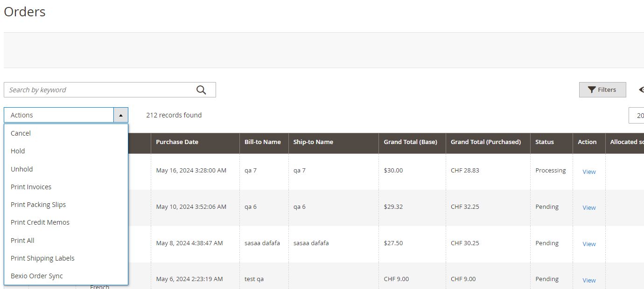Collapse the Actions dropdown arrow
The width and height of the screenshot is (644, 289).
pos(120,115)
